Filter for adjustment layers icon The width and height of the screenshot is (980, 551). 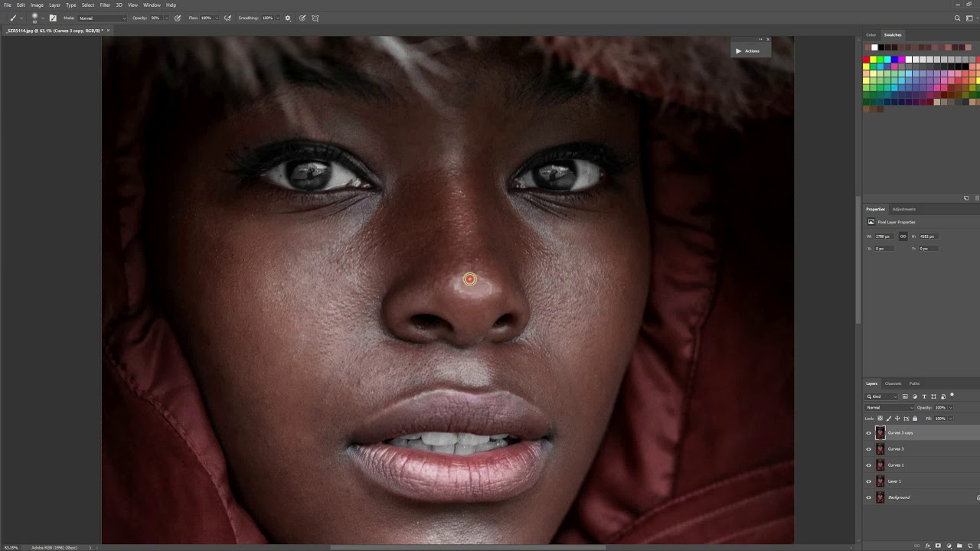coord(915,396)
